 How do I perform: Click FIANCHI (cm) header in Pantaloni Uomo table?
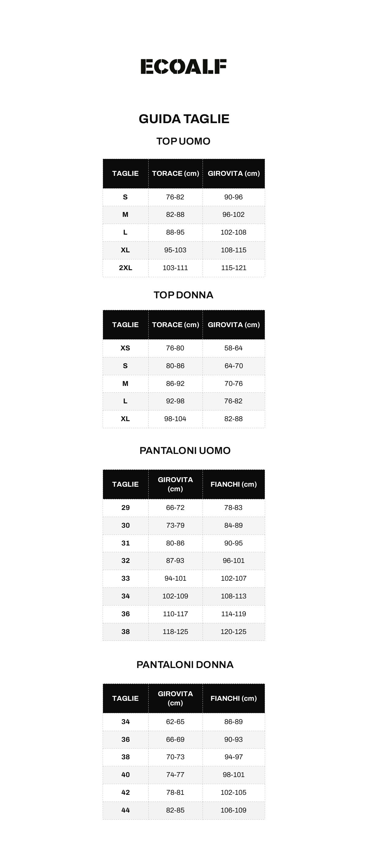(x=233, y=484)
